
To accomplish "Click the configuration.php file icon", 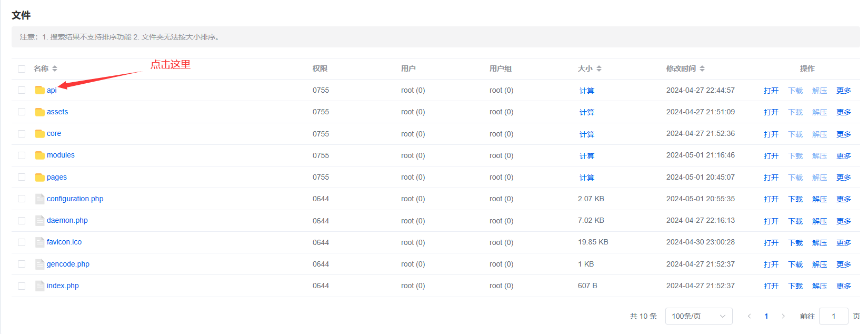I will (x=39, y=199).
